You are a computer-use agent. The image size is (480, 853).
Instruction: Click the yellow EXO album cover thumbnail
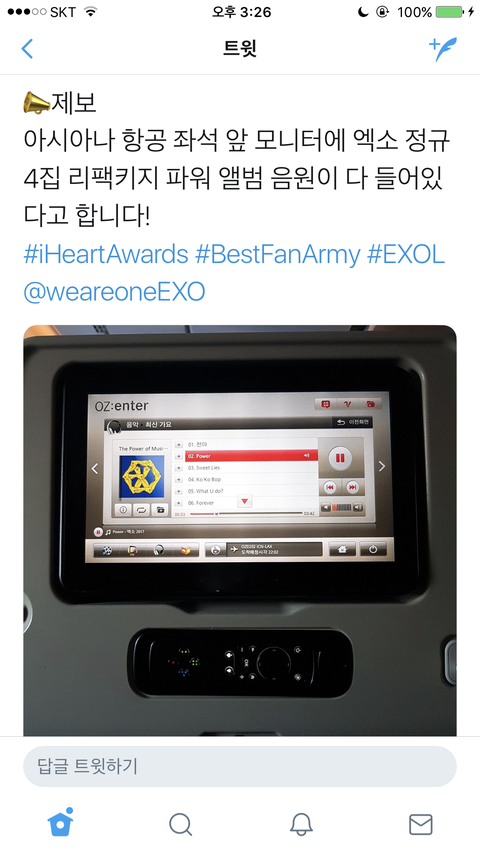(141, 477)
